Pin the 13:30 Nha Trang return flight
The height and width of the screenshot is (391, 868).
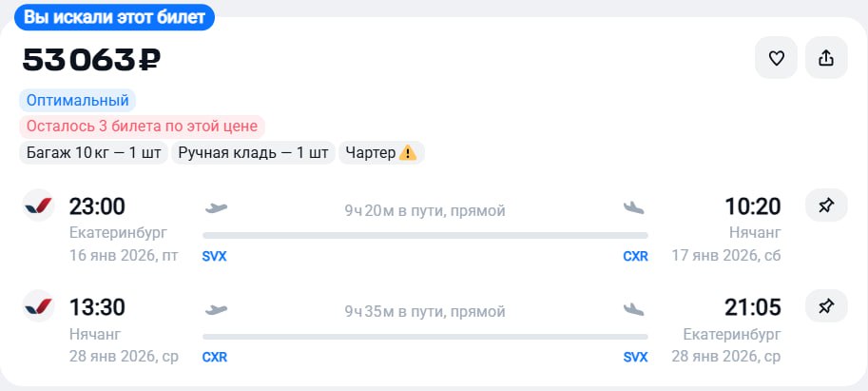(826, 306)
